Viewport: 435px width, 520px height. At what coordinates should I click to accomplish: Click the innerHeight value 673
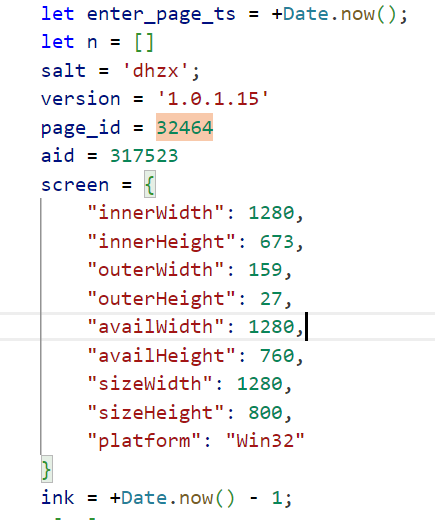(x=276, y=241)
